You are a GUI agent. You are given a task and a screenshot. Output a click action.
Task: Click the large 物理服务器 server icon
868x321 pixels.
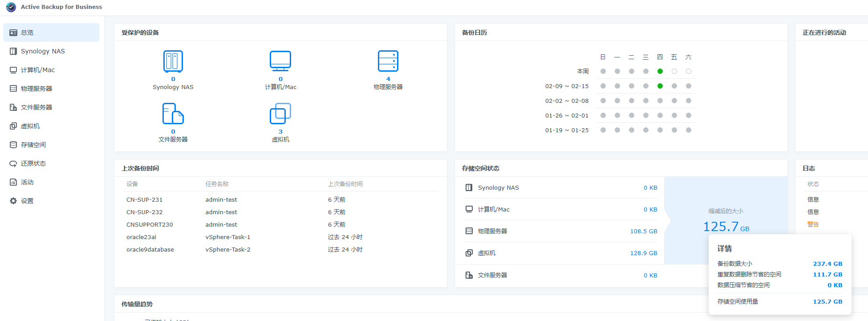(x=388, y=61)
